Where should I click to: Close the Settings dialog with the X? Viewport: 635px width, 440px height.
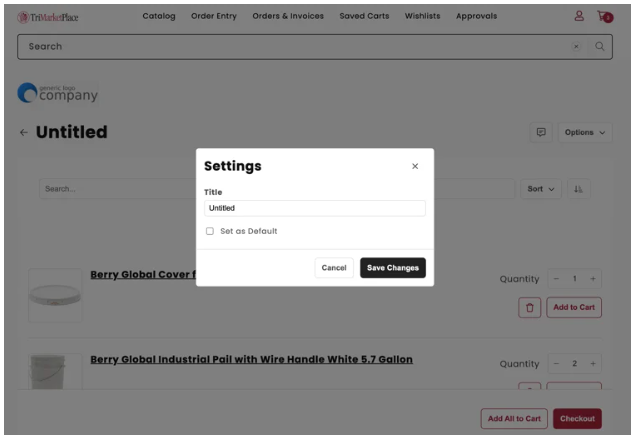(x=415, y=166)
